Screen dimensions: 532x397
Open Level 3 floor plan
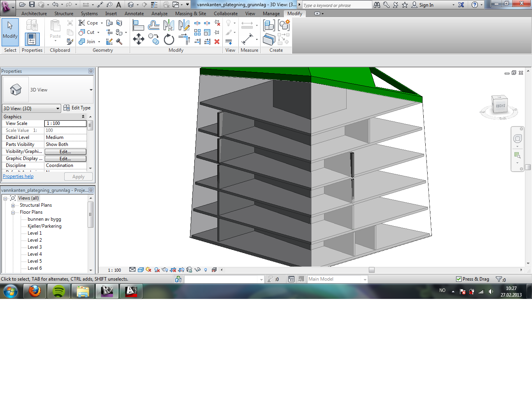35,247
